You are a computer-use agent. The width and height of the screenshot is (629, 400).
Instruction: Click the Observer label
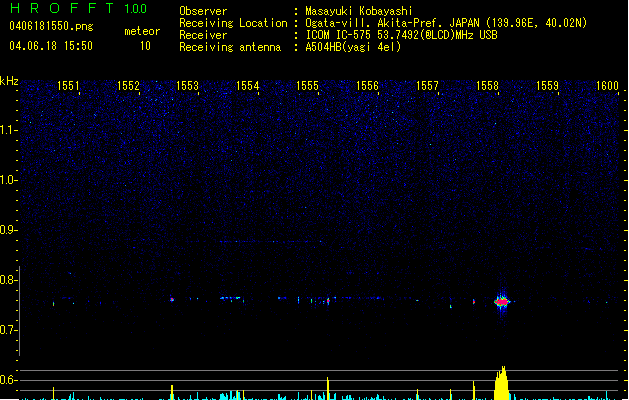click(x=203, y=11)
